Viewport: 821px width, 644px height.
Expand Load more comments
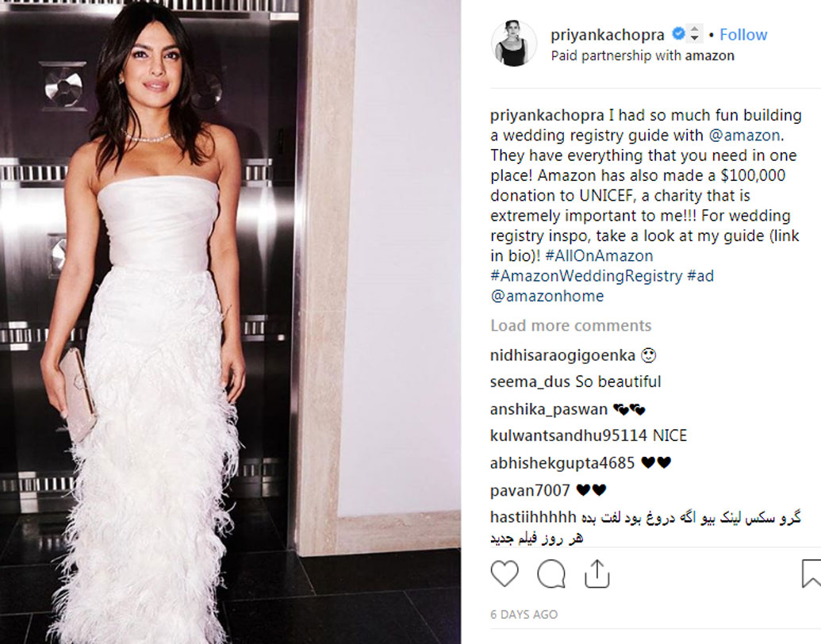point(570,326)
